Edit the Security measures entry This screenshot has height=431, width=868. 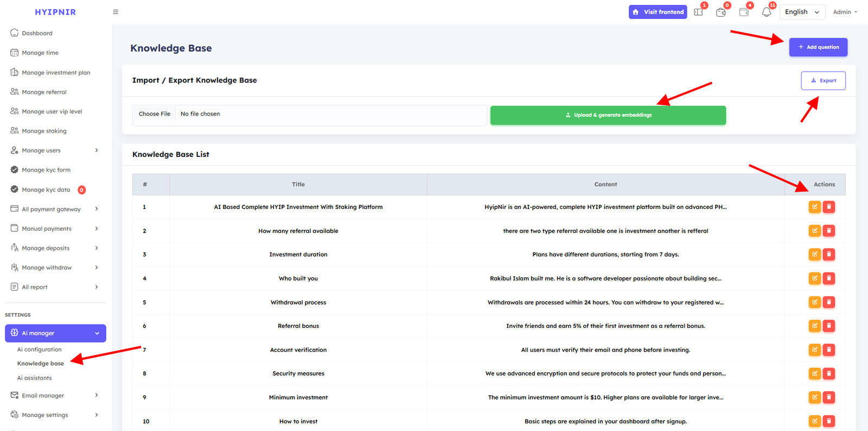815,373
